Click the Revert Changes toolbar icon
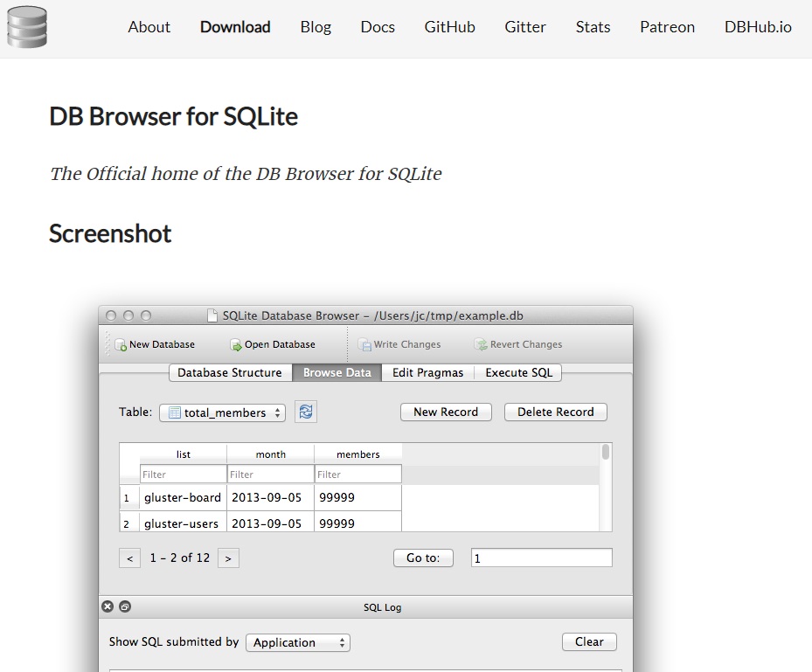This screenshot has height=672, width=812. click(x=481, y=345)
